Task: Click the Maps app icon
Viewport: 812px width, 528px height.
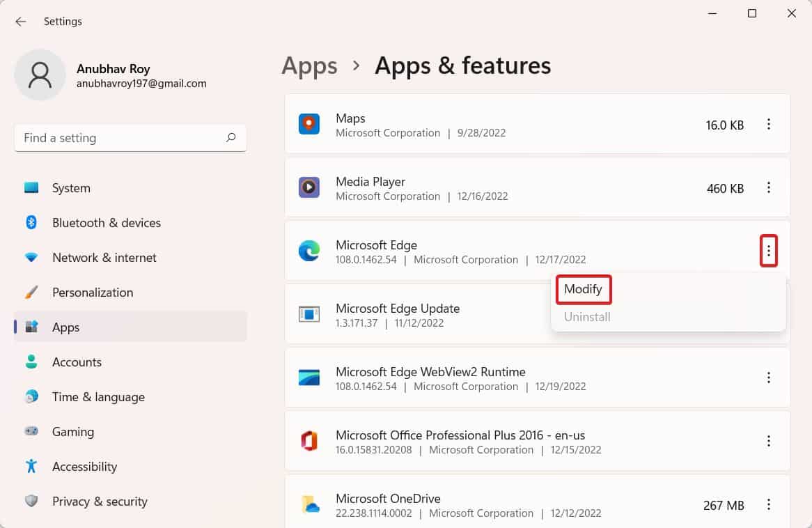Action: tap(309, 124)
